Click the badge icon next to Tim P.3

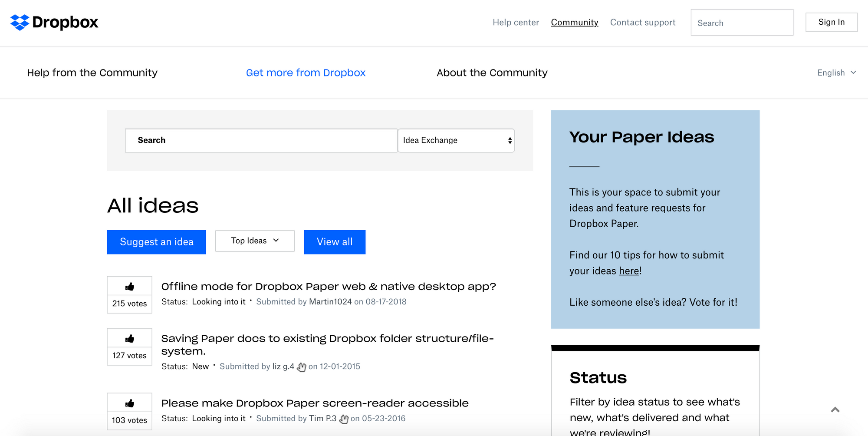344,419
